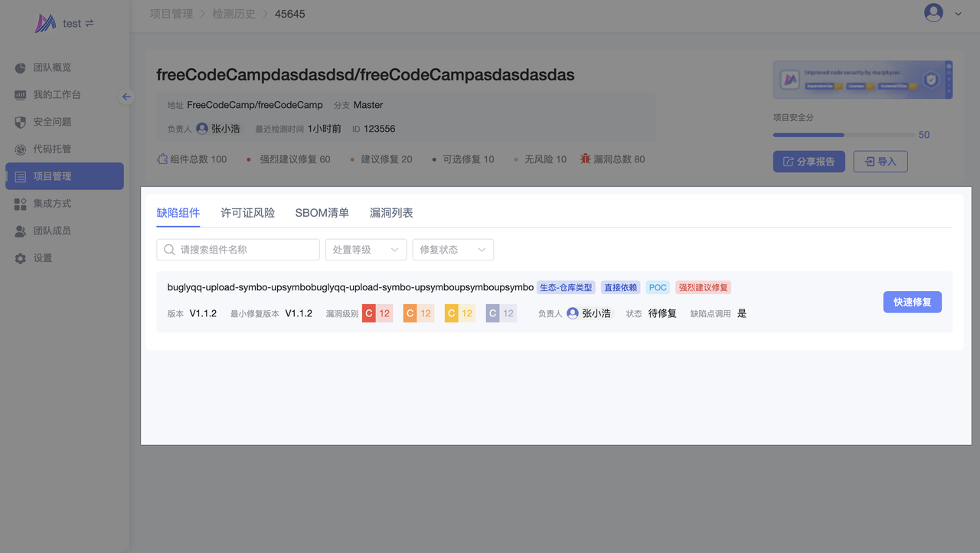Click the 代码托管 sidebar icon
Viewport: 980px width, 553px height.
21,149
